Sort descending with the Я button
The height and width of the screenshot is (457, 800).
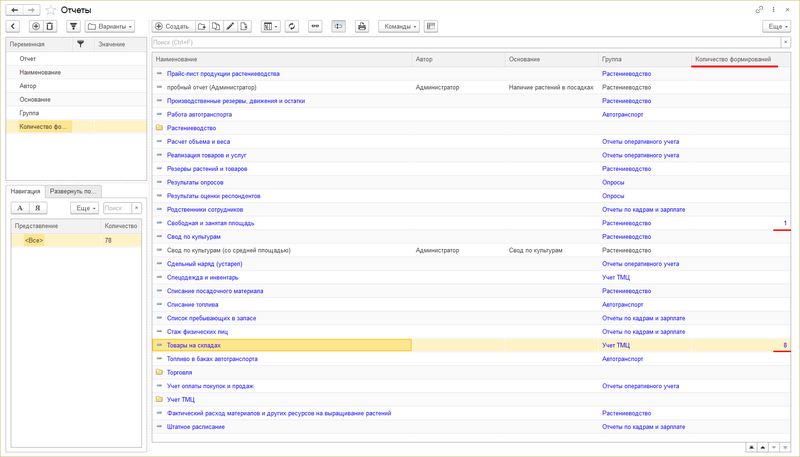38,208
